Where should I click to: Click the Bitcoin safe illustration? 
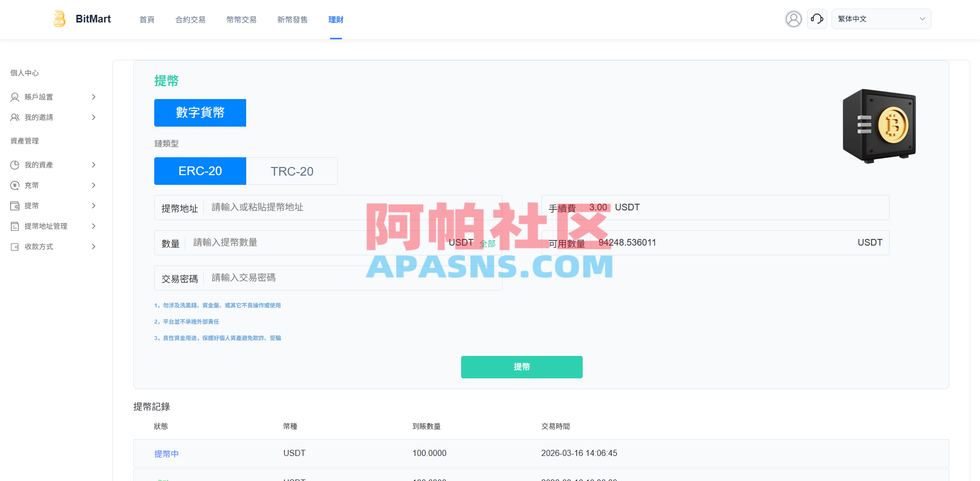879,126
